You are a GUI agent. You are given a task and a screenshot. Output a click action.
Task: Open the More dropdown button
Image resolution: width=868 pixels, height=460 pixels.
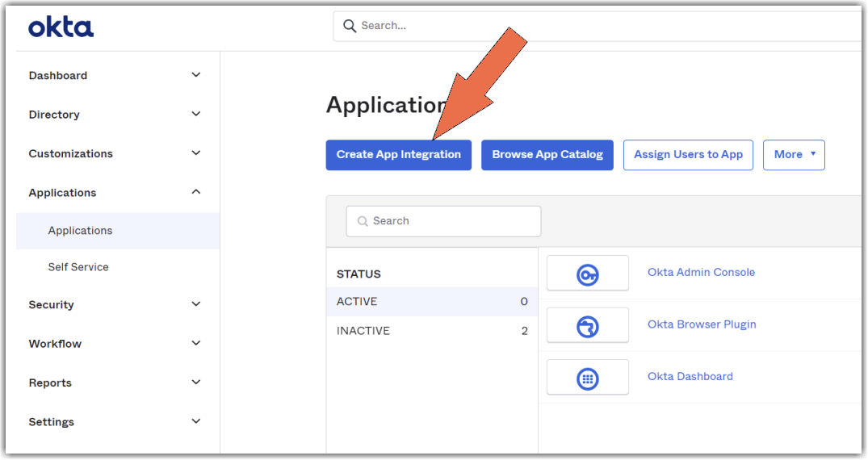[x=794, y=155]
